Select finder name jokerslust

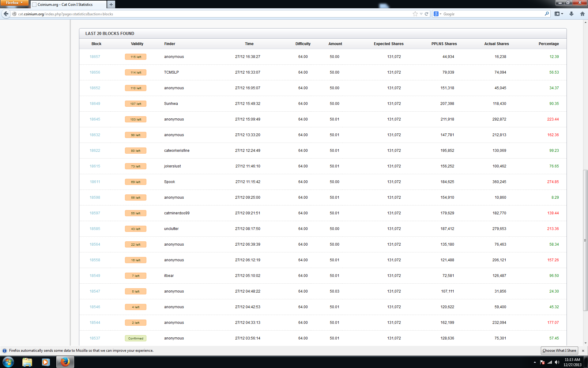172,166
